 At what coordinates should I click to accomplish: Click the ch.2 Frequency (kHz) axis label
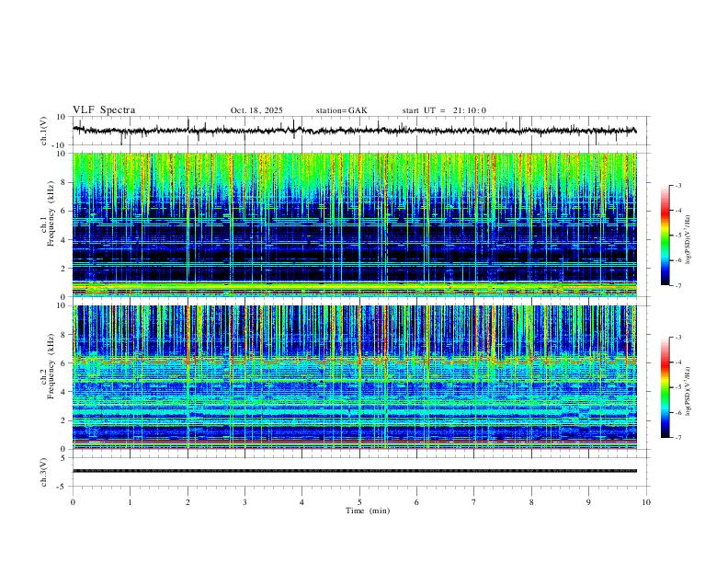tap(48, 366)
